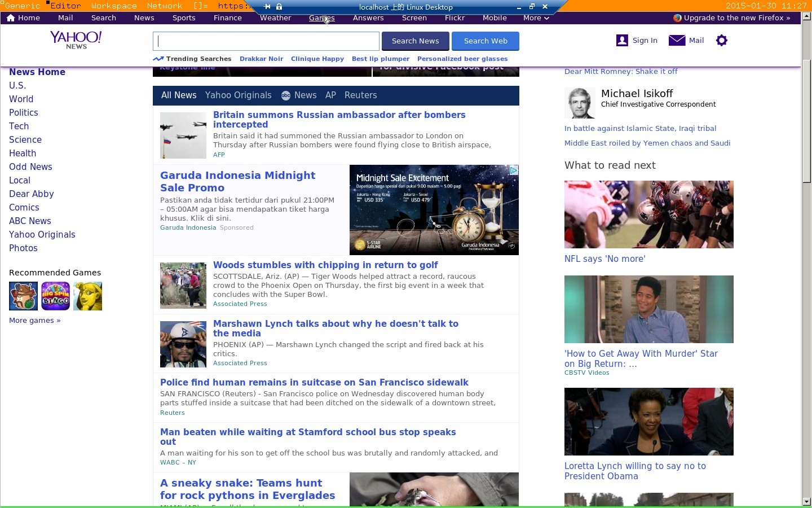Click the Yahoo News logo

point(76,40)
